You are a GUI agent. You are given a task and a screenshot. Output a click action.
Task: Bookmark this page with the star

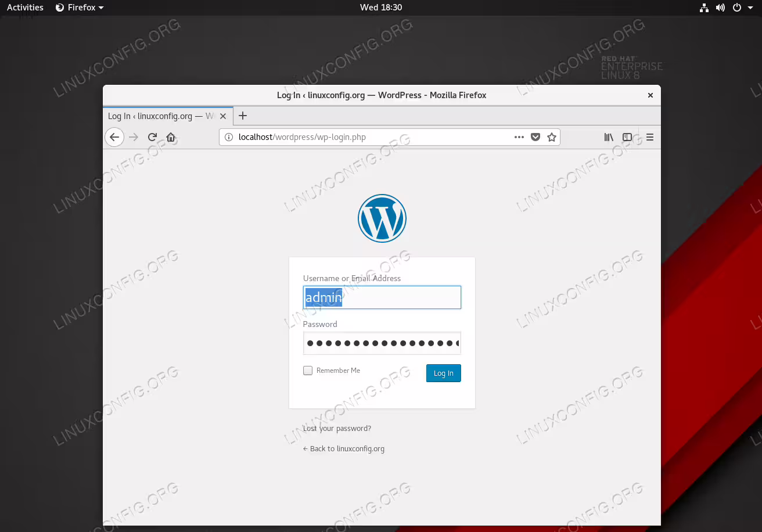coord(552,137)
